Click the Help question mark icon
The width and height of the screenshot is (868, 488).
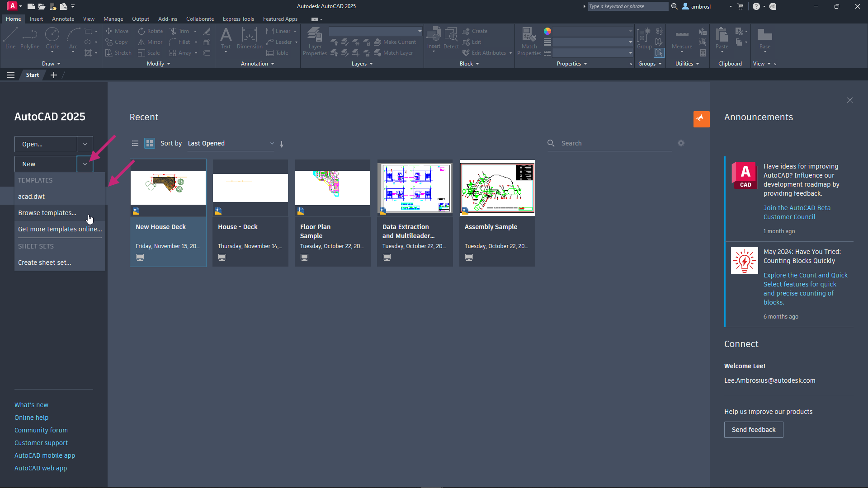click(x=756, y=6)
